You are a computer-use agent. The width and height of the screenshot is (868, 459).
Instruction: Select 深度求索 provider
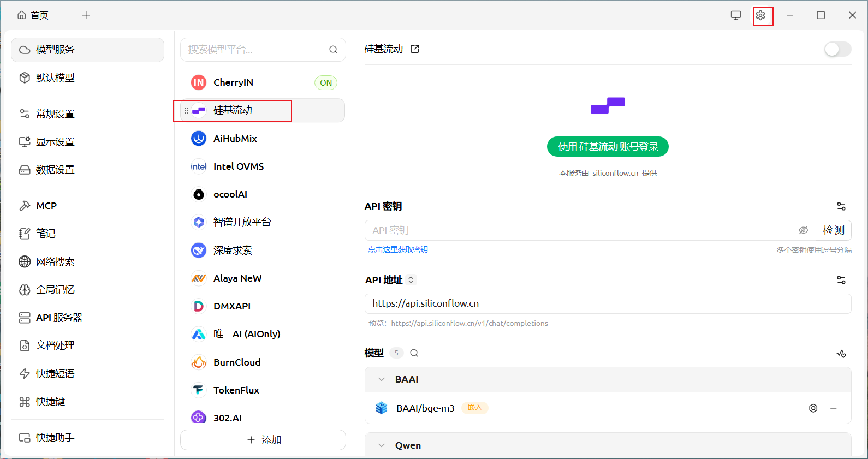pos(263,251)
